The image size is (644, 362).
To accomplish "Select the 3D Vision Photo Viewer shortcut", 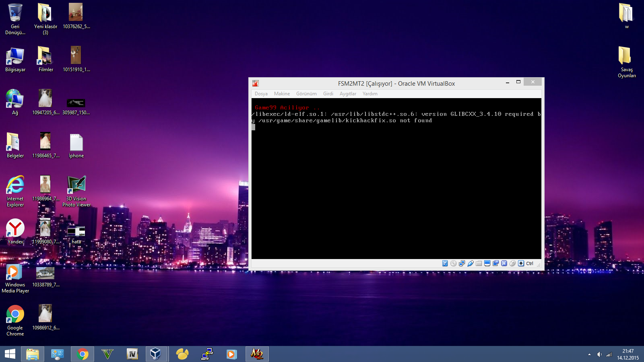I will pos(76,191).
